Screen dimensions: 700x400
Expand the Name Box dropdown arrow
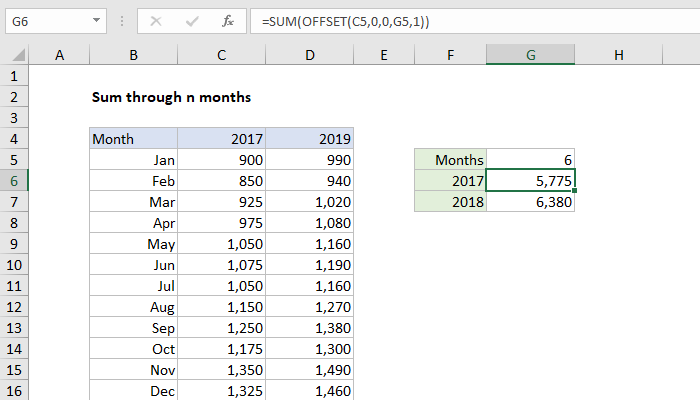pos(95,20)
